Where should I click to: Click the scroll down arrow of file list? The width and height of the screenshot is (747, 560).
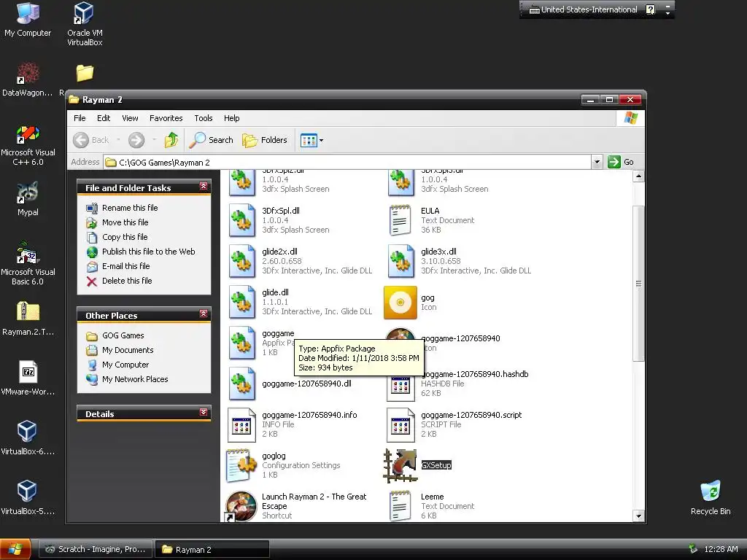(x=638, y=516)
